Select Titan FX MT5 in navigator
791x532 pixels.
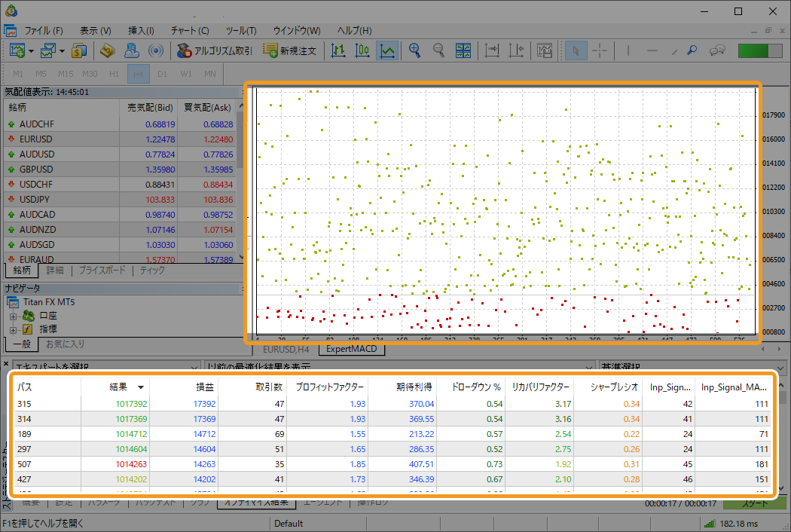pos(48,302)
